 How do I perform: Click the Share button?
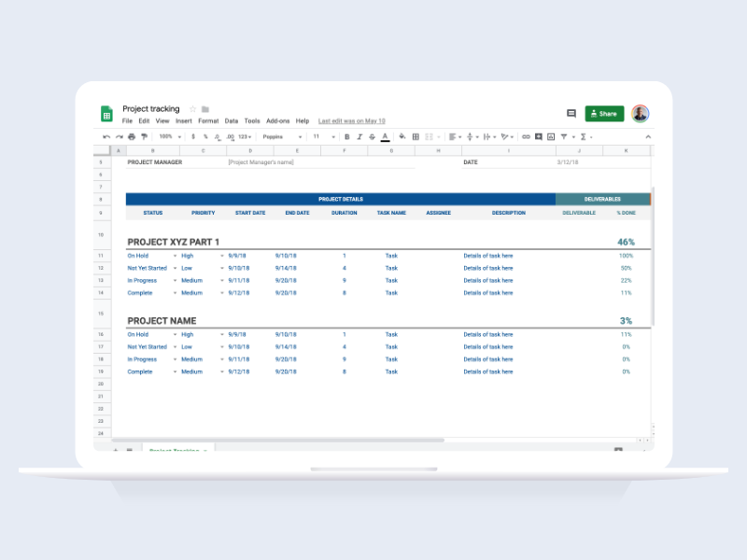tap(603, 113)
